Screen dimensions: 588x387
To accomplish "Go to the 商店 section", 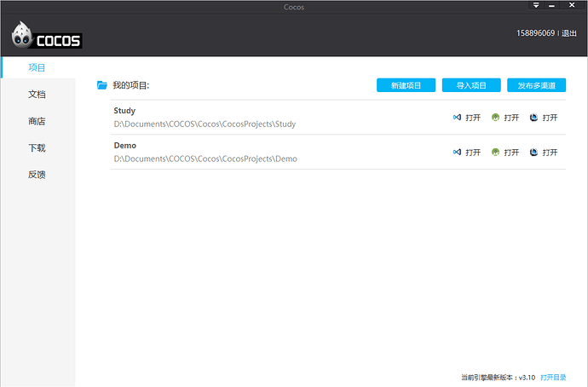I will click(x=37, y=121).
